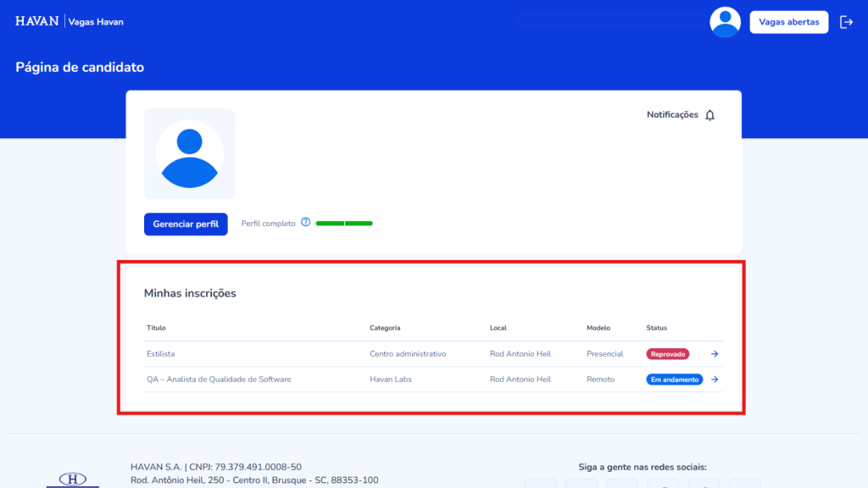Select QA – Analista de Qualidade de Software
The height and width of the screenshot is (488, 868).
219,380
